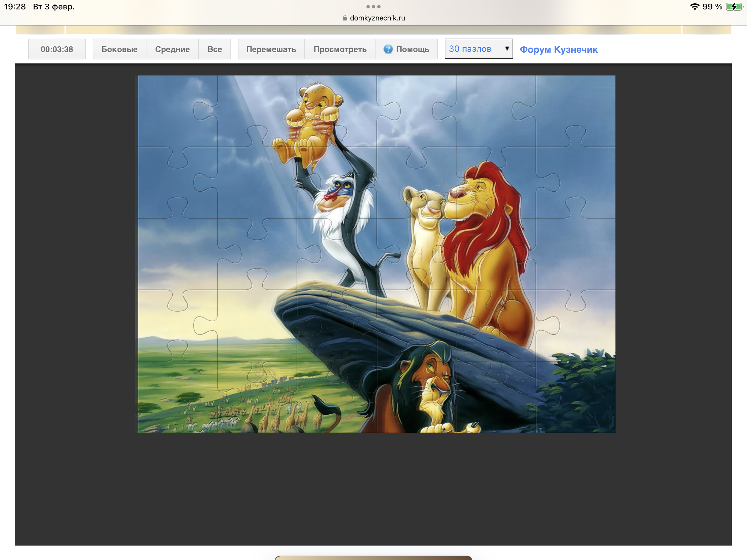Open Помощь help
747x560 pixels.
[x=412, y=49]
